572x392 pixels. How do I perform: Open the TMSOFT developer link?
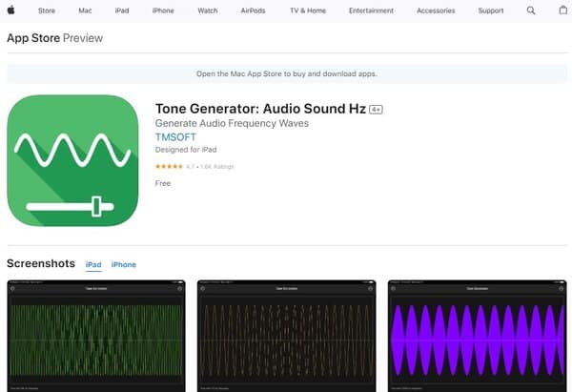pos(175,137)
